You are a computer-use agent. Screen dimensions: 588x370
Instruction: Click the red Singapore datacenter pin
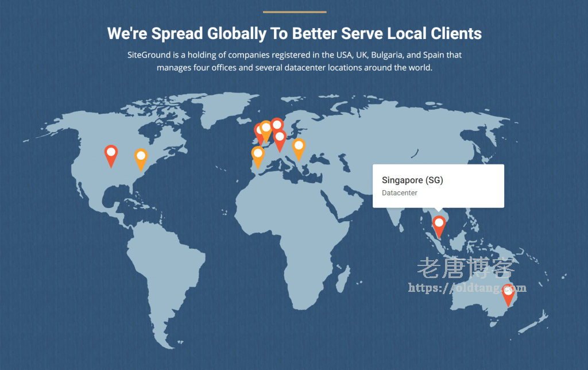click(439, 224)
